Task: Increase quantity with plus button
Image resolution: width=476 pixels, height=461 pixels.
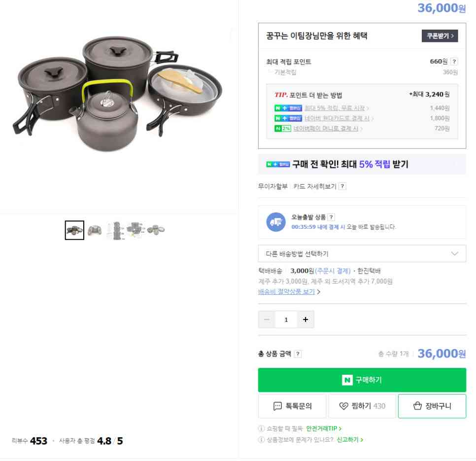Action: coord(306,319)
